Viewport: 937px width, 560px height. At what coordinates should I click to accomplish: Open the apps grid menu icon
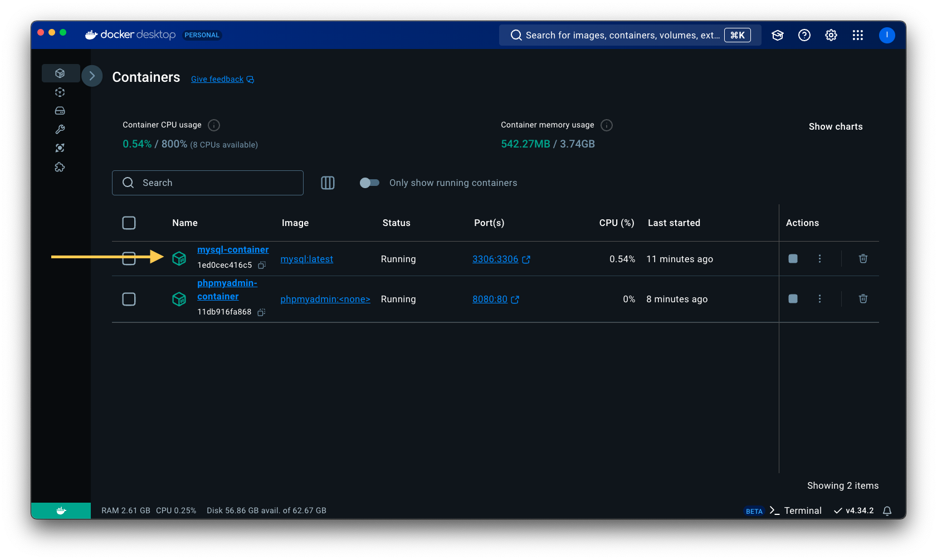coord(858,35)
